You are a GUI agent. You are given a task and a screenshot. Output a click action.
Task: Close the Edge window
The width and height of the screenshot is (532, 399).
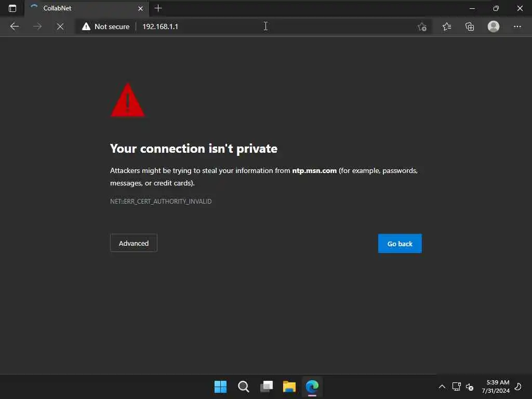click(x=520, y=8)
